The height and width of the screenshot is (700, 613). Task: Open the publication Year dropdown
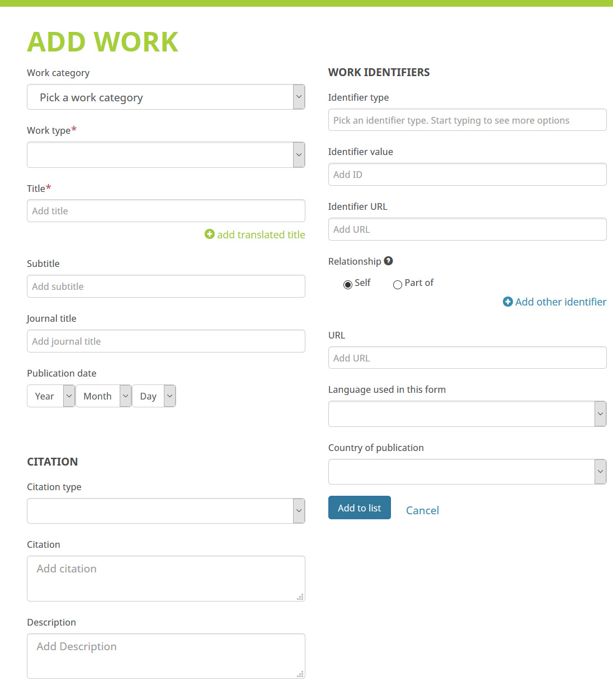[51, 396]
